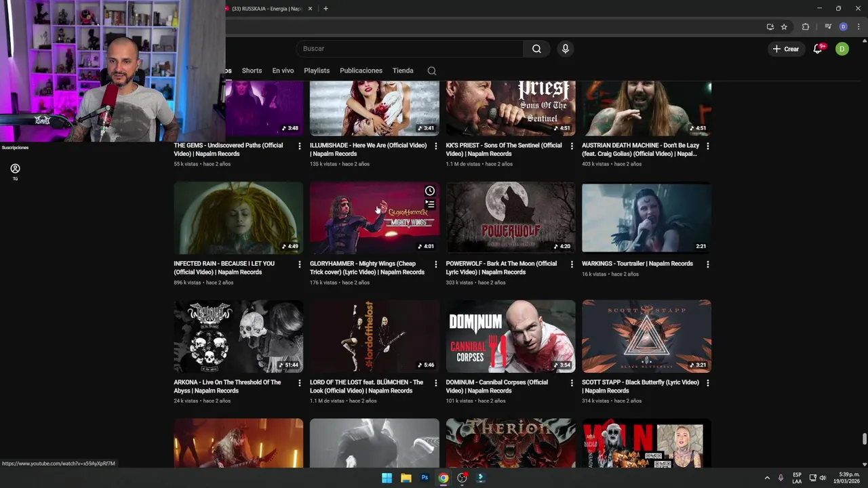Open the account avatar menu
Image resolution: width=868 pixels, height=488 pixels.
click(842, 49)
